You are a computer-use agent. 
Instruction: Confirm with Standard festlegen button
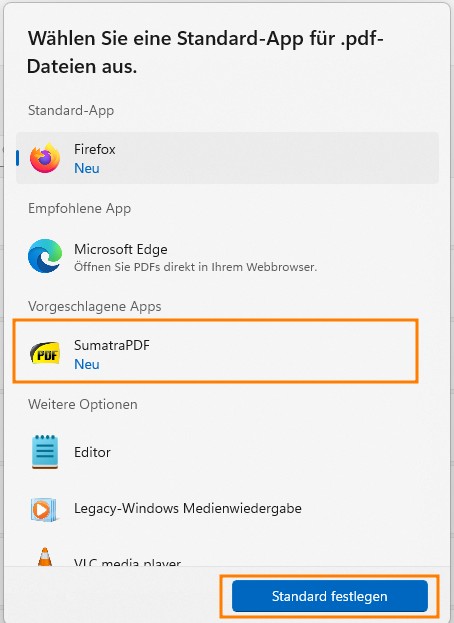click(330, 596)
